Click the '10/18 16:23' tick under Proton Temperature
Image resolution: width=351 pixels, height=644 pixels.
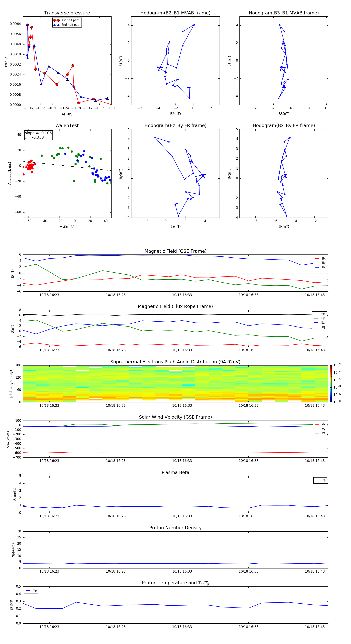pyautogui.click(x=49, y=627)
